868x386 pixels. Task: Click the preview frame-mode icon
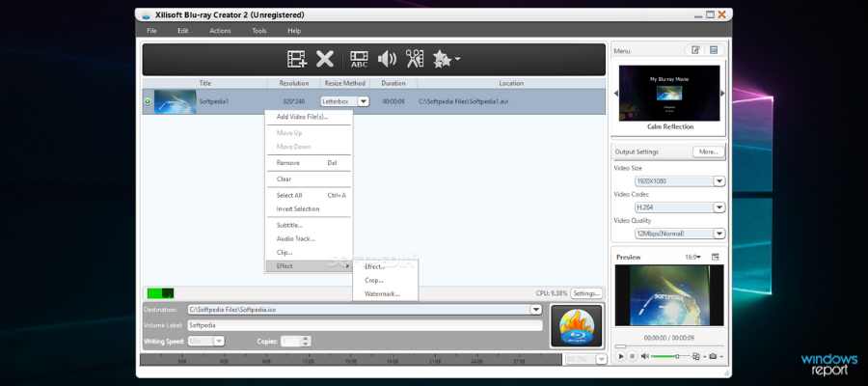(x=695, y=356)
